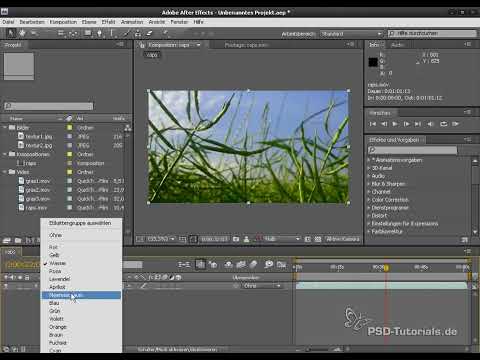
Task: Select the Pen tool in toolbar
Action: (x=99, y=33)
